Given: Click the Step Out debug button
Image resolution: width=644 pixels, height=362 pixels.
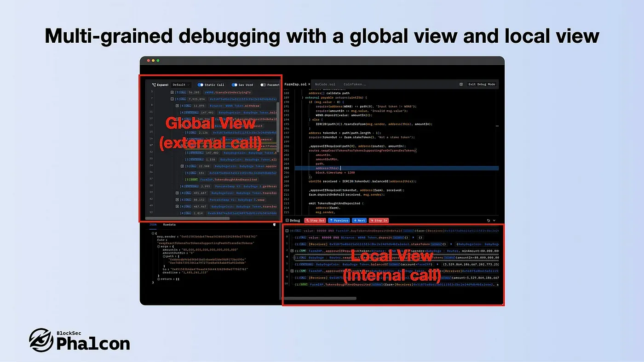Looking at the screenshot, I should [315, 221].
